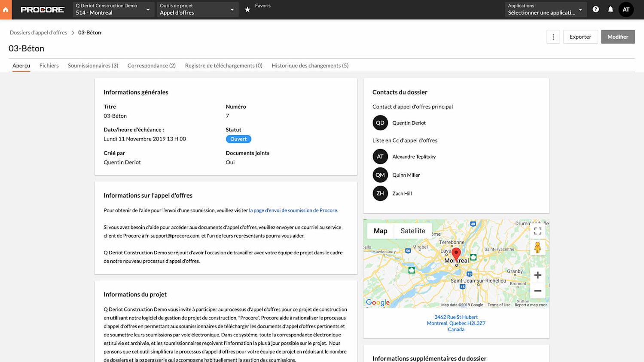View the Registre de téléchargements (0) tab

pos(223,66)
